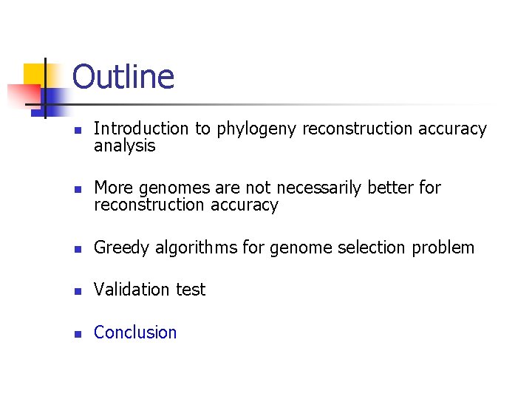The image size is (532, 399).
Task: Click "More genomes are not necessarily better for"
Action: point(267,188)
